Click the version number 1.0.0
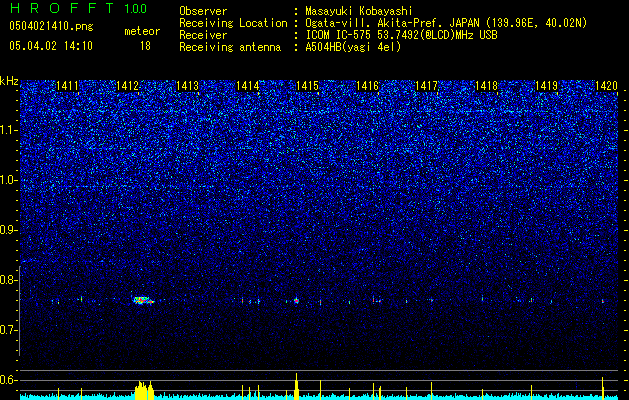Image resolution: width=629 pixels, height=400 pixels. (135, 9)
